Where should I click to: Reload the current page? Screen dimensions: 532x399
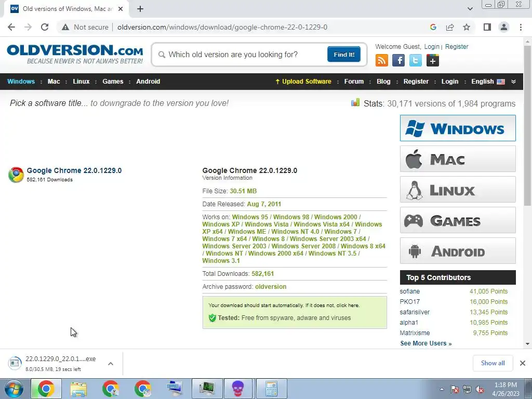tap(45, 27)
